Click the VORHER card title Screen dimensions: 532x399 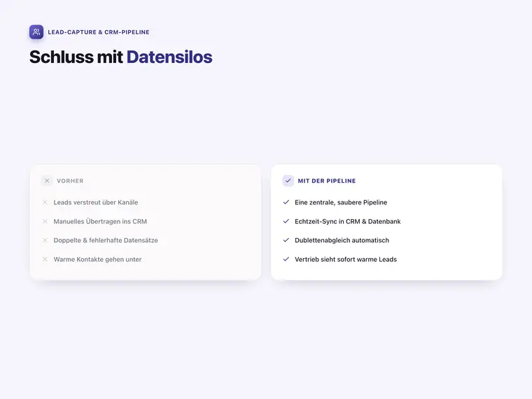pyautogui.click(x=70, y=181)
